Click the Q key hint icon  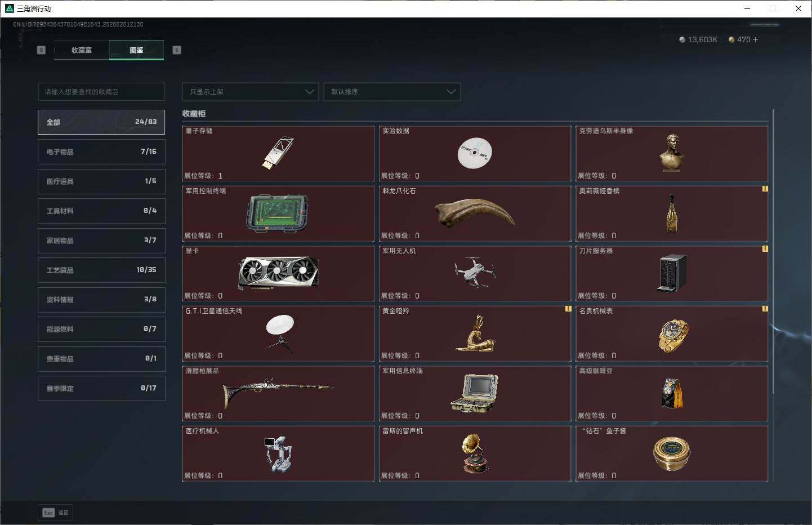41,50
